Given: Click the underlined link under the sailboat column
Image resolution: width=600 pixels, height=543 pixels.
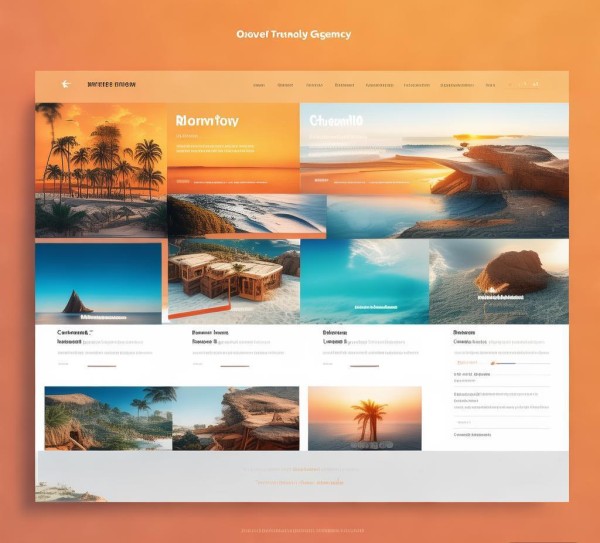Looking at the screenshot, I should (x=100, y=366).
